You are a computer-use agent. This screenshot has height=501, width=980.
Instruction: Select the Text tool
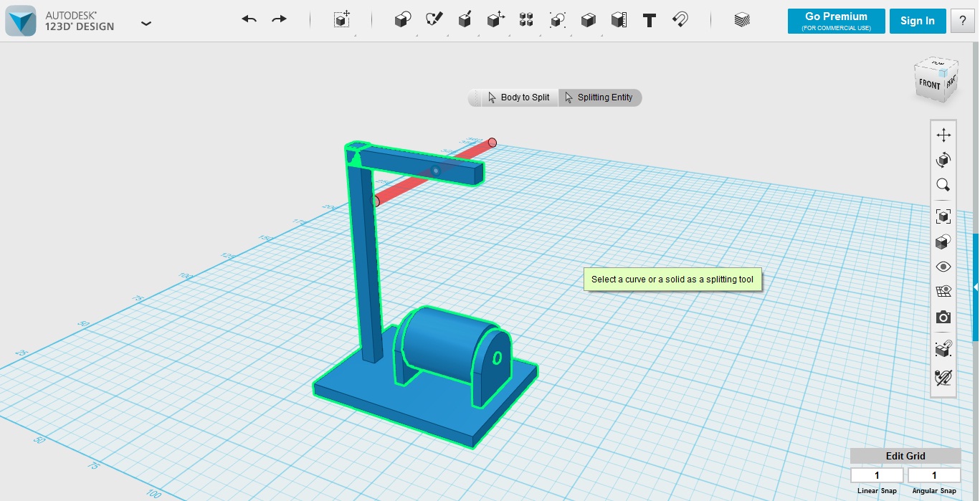pos(650,20)
